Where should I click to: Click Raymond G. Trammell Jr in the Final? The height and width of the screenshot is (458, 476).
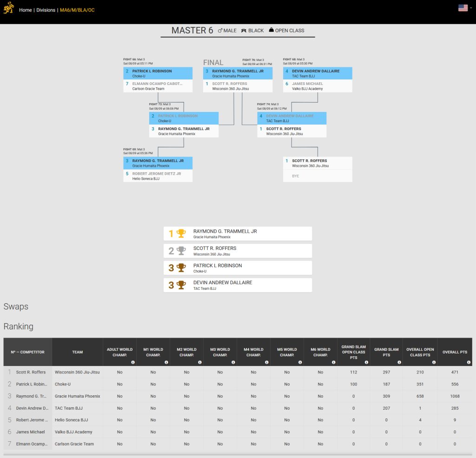238,73
